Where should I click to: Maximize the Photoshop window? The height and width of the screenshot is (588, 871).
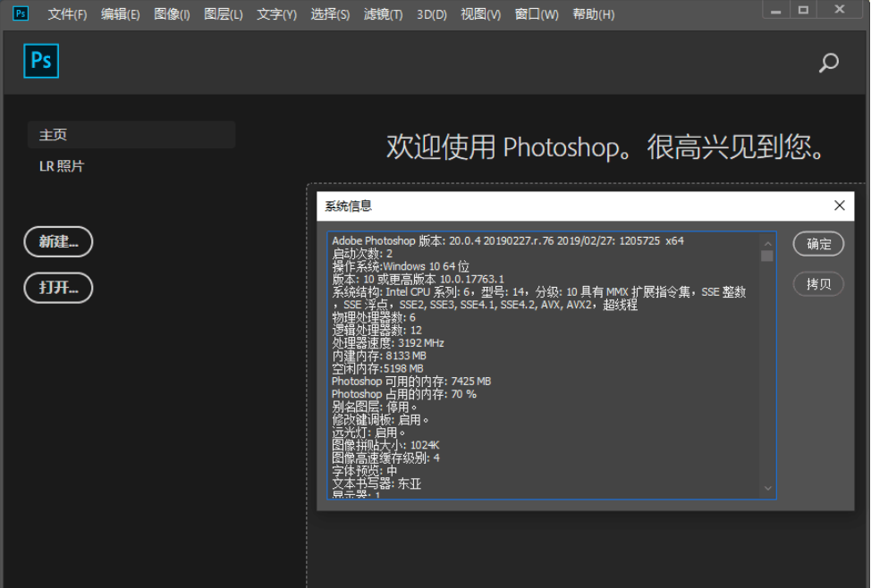(803, 10)
